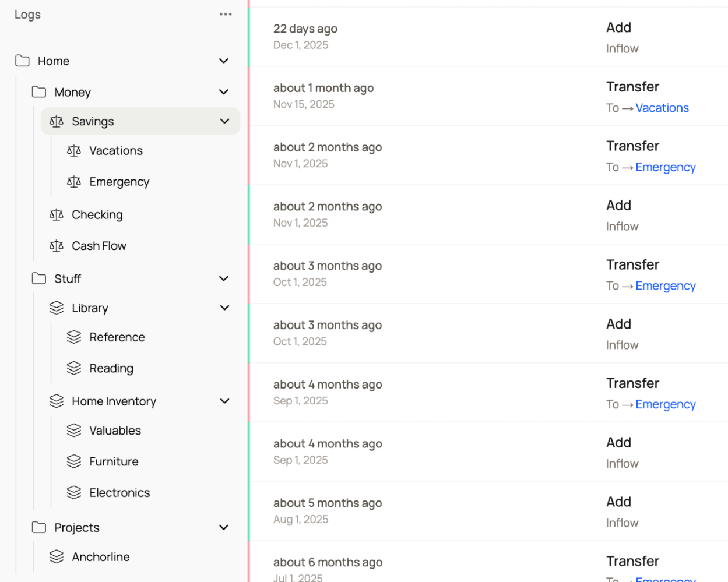Viewport: 728px width, 582px height.
Task: Click the Home Inventory stack icon
Action: 57,401
